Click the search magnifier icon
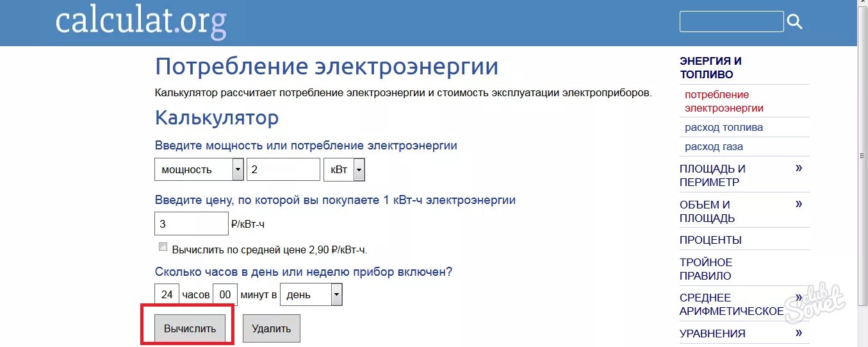Screen dimensions: 868x347 click(x=794, y=22)
